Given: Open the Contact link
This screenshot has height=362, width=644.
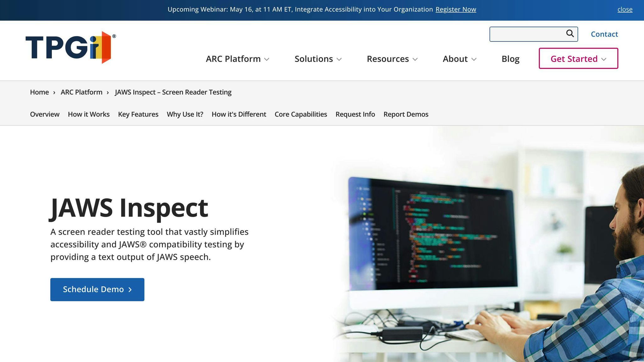Looking at the screenshot, I should (x=604, y=34).
